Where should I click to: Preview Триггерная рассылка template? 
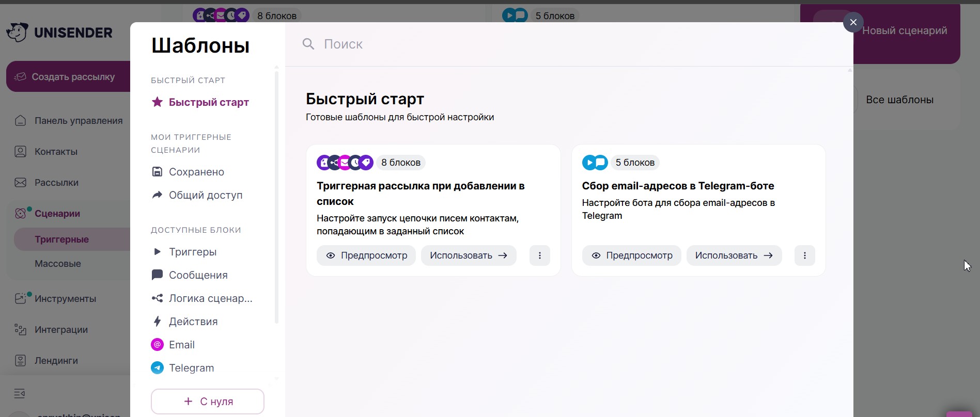point(366,255)
